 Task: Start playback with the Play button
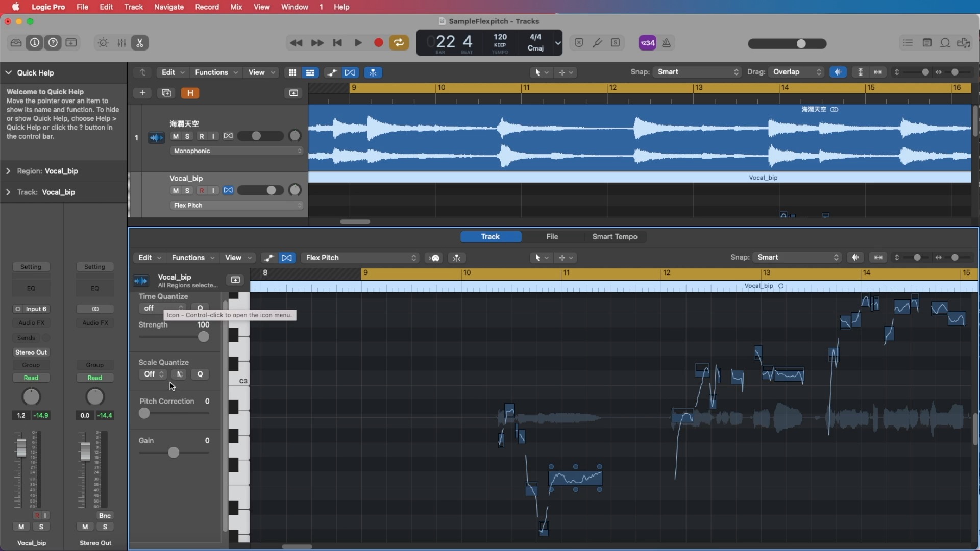pyautogui.click(x=358, y=43)
